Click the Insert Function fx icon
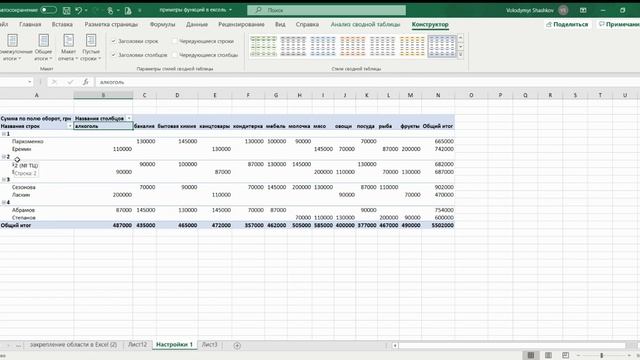 tap(85, 82)
